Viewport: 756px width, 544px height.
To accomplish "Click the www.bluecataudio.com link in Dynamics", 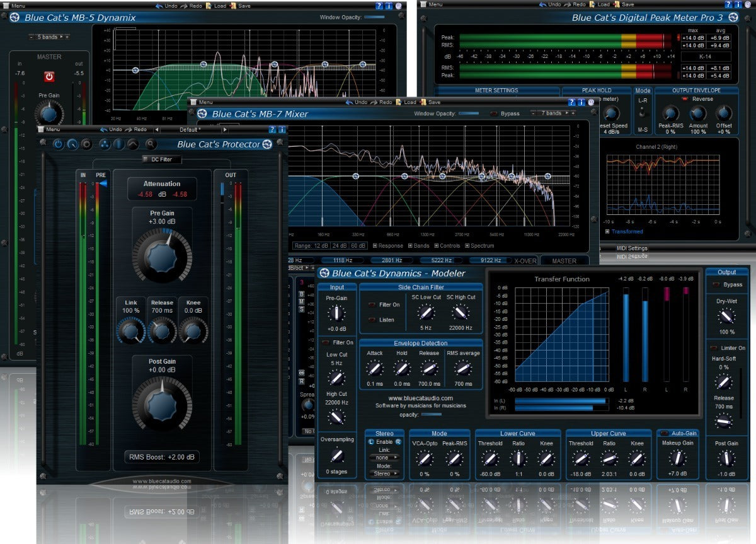I will [420, 398].
